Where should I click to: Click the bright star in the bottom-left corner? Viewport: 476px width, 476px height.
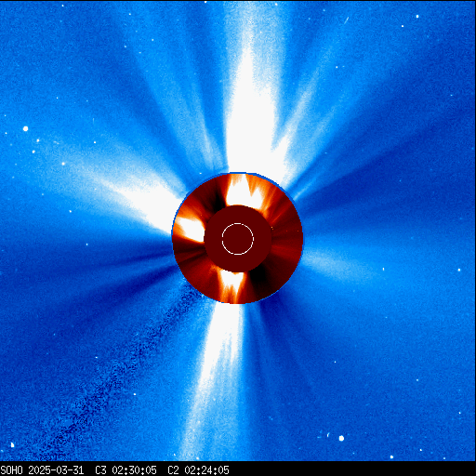tap(12, 444)
